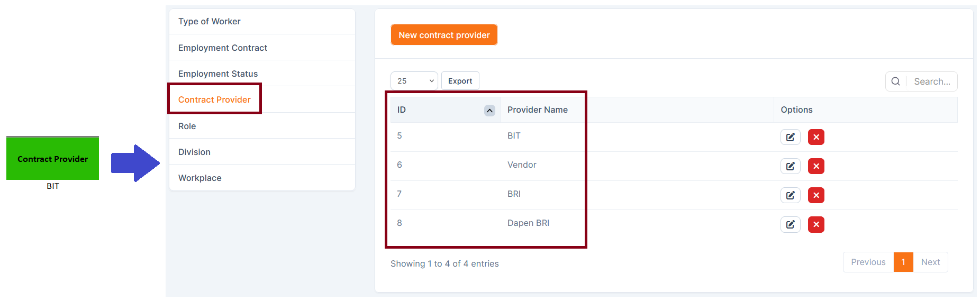Viewport: 980px width, 301px height.
Task: Click into the Search field
Action: [x=932, y=81]
